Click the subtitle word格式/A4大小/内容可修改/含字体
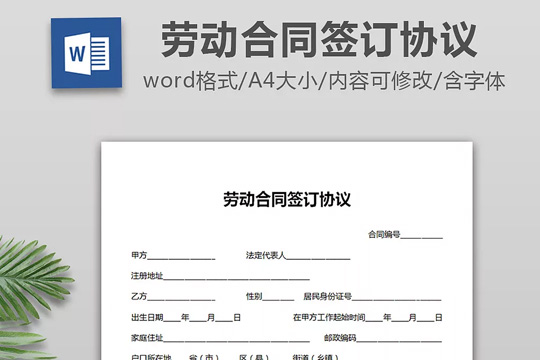This screenshot has width=540, height=360. pyautogui.click(x=324, y=81)
